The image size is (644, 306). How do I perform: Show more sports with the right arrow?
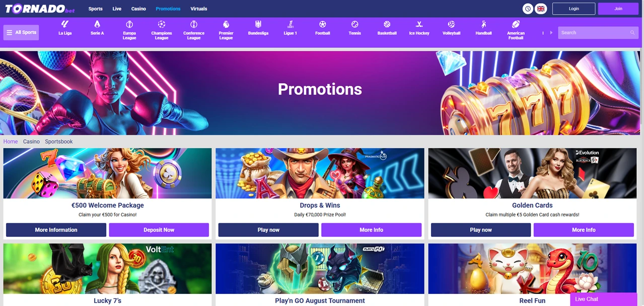[x=551, y=32]
